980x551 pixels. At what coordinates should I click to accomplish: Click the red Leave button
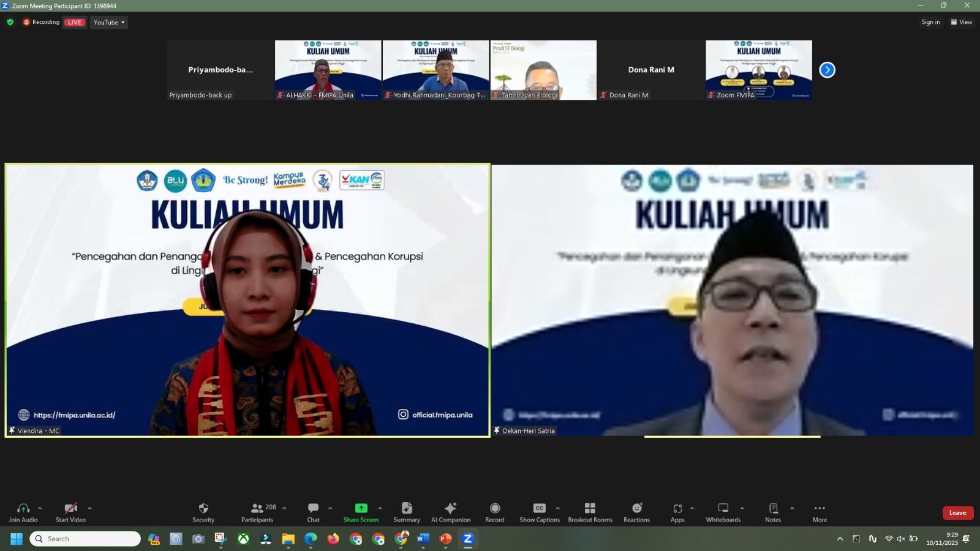tap(957, 513)
